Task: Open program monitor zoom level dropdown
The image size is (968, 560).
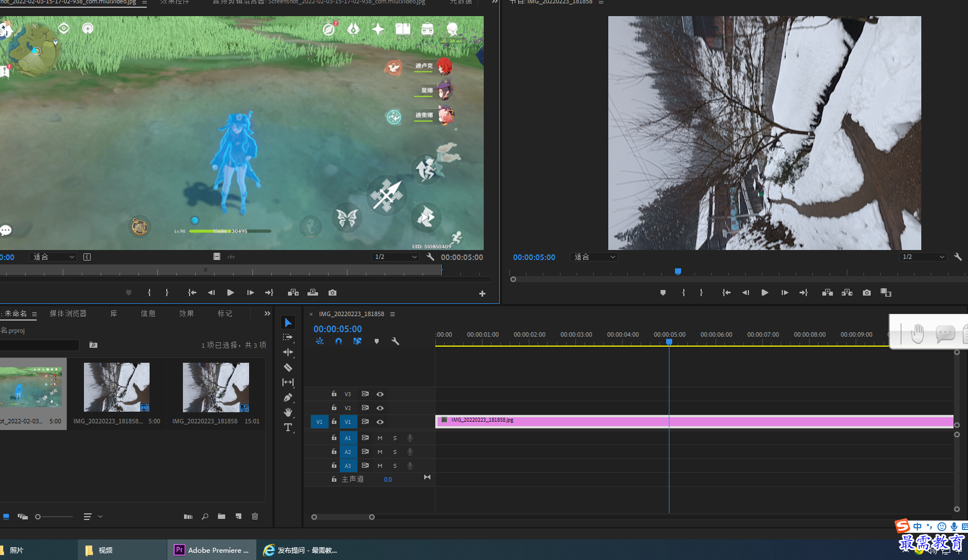Action: click(594, 257)
